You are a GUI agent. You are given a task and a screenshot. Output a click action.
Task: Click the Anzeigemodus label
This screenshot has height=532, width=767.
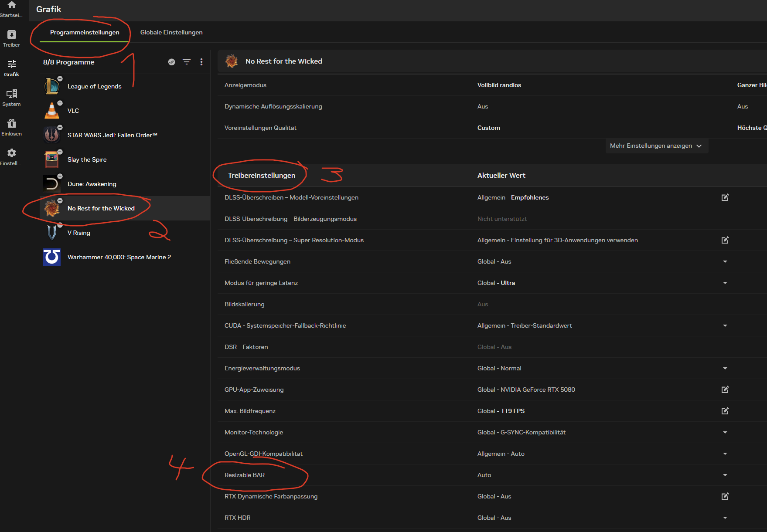point(245,85)
